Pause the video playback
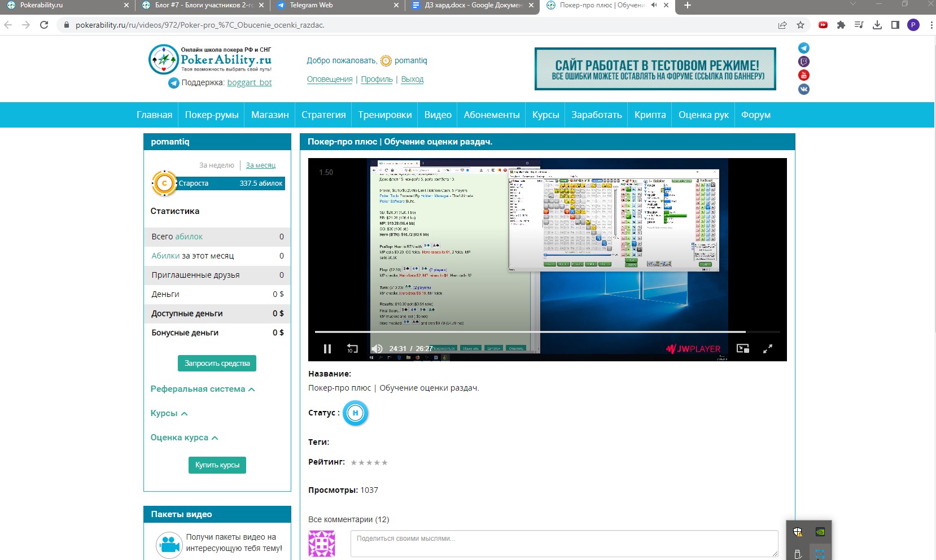Viewport: 936px width, 560px height. click(x=327, y=349)
